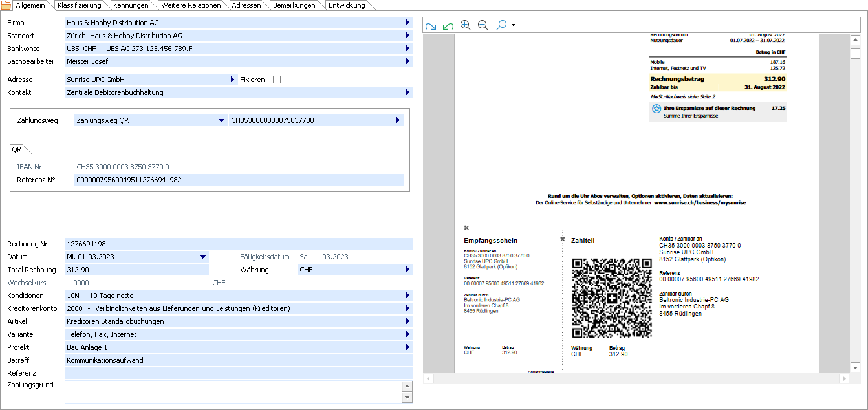Click the arrow beside the QR IBAN account field
The height and width of the screenshot is (410, 868).
pyautogui.click(x=398, y=120)
